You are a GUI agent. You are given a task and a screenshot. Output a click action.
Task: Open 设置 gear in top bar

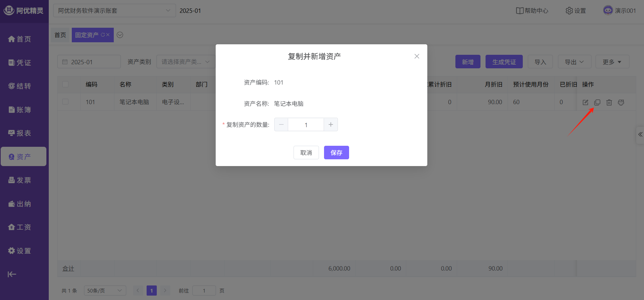pos(576,11)
